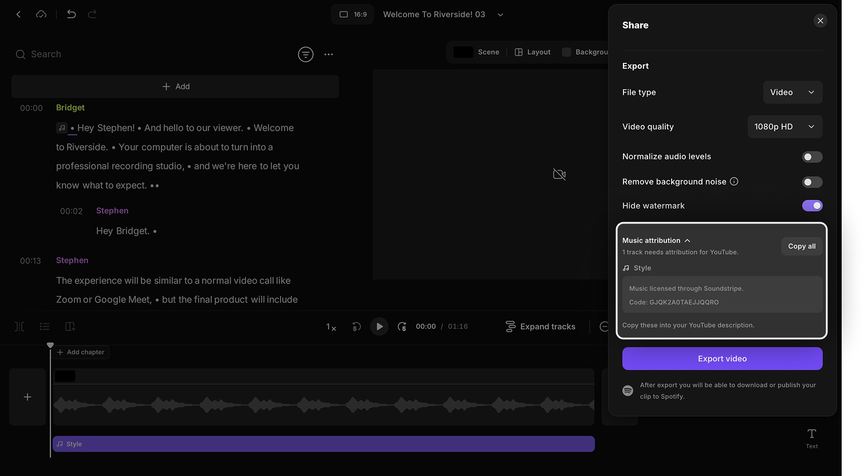Click the text 'Music licensed through Soundstripe.'

coord(686,289)
